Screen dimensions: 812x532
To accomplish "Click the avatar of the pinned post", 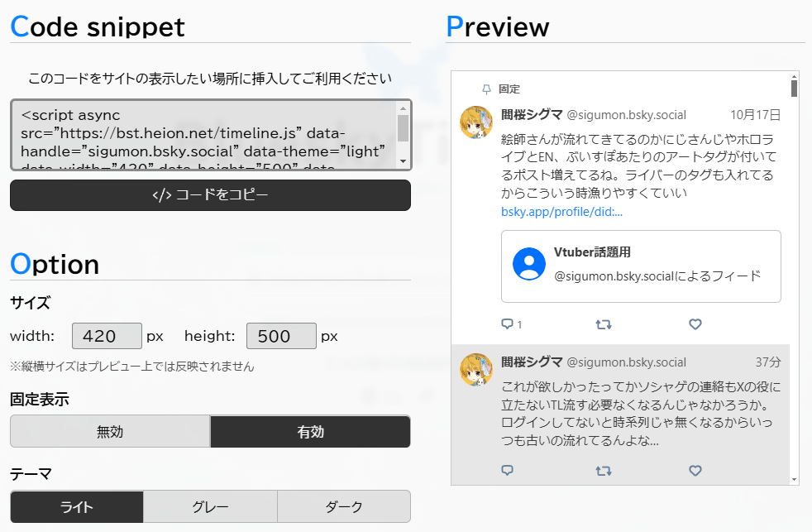I will coord(476,122).
